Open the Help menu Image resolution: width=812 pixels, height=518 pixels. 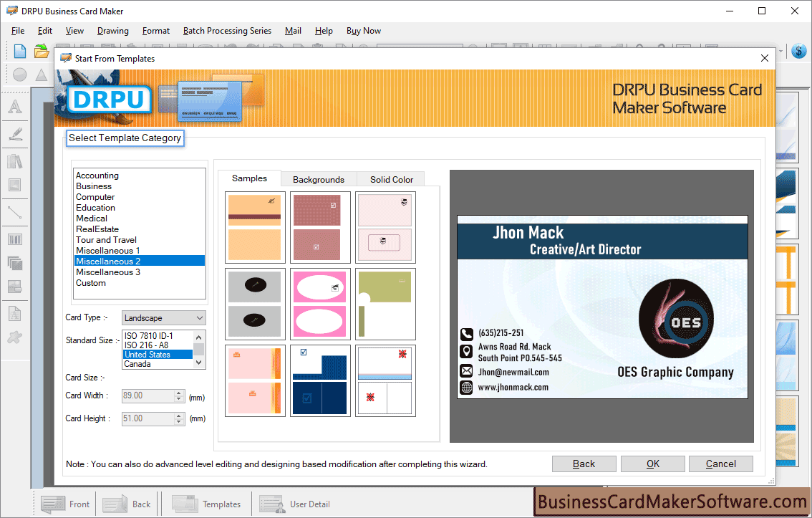[x=324, y=31]
